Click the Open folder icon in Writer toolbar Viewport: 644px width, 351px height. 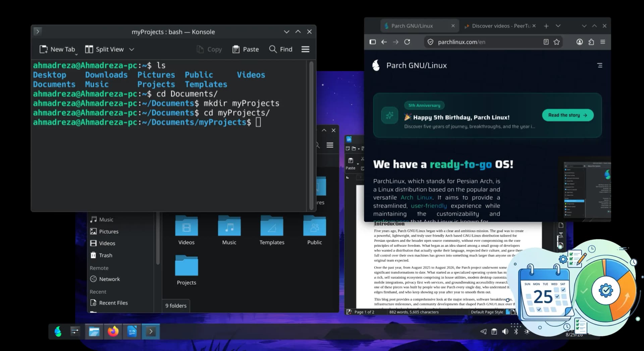[x=354, y=149]
